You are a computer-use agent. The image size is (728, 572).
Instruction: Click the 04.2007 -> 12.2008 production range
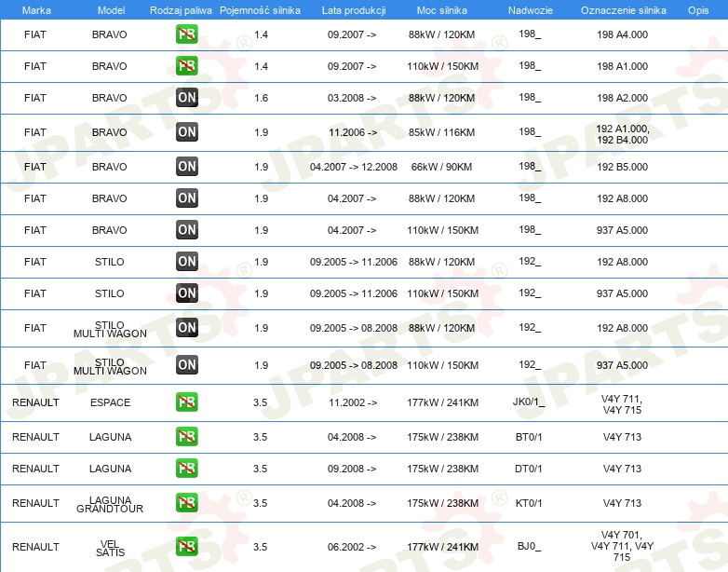point(354,167)
